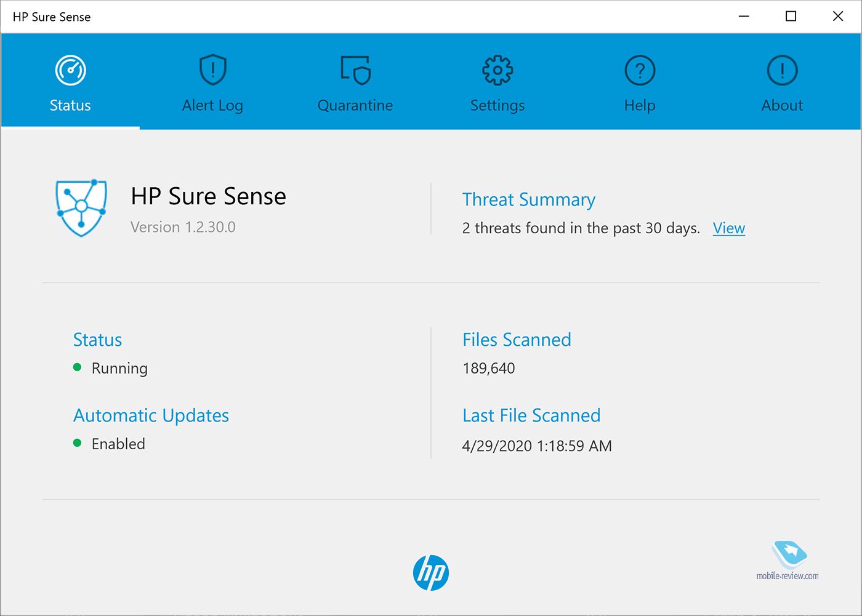The height and width of the screenshot is (616, 862).
Task: Open the Help tab label
Action: pos(640,106)
